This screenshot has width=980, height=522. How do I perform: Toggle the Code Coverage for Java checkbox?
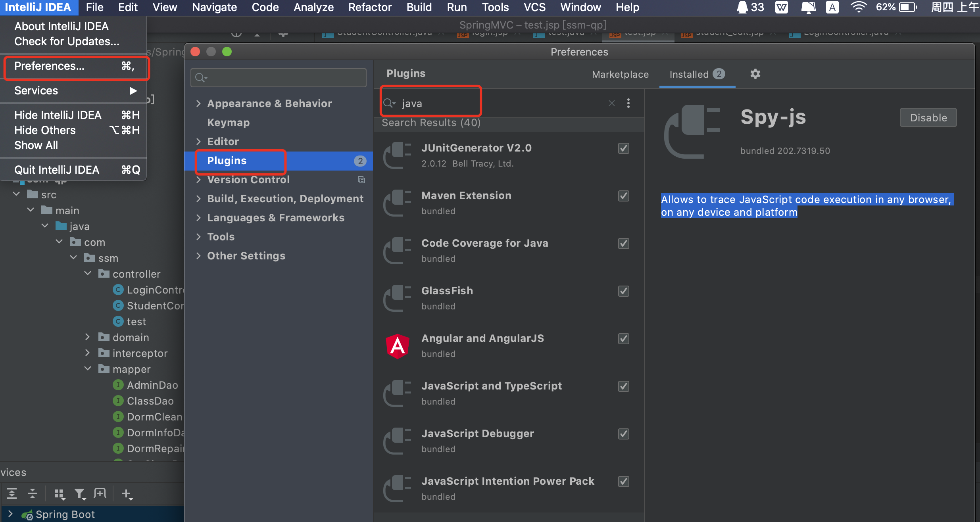pyautogui.click(x=623, y=244)
